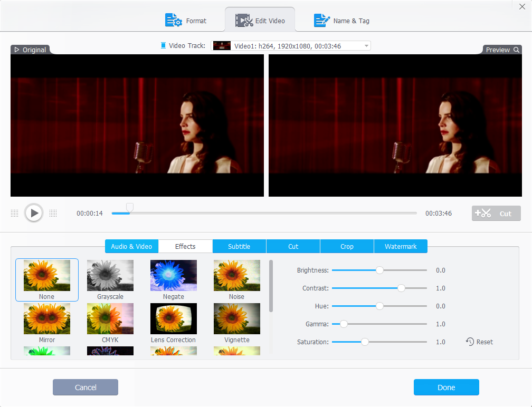Click the Reset icon for color adjustments
The image size is (532, 407).
coord(470,342)
